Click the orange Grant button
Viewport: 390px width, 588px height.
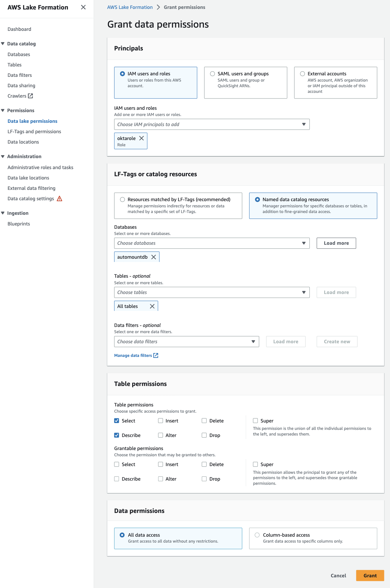370,576
